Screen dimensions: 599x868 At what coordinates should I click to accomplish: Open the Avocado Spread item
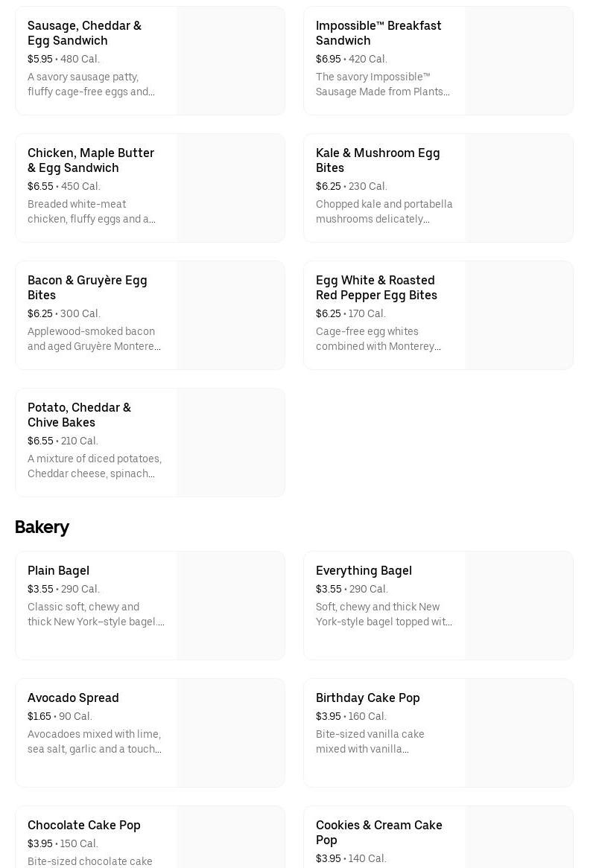(x=73, y=698)
